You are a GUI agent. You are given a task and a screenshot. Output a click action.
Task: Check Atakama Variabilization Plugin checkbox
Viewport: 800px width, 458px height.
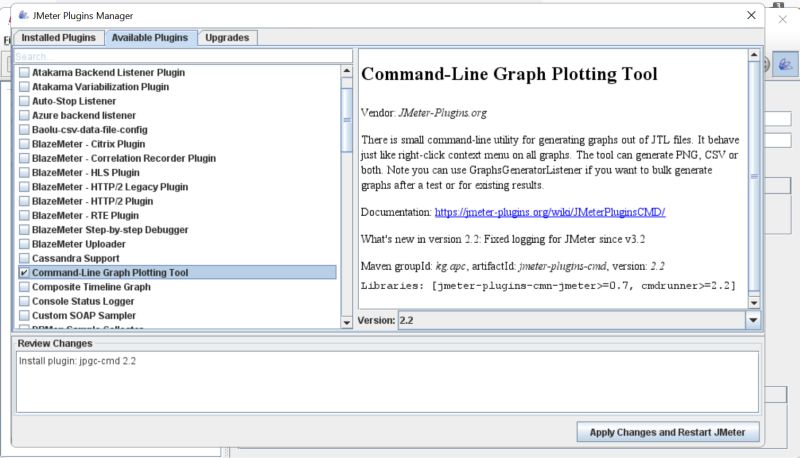pos(24,87)
